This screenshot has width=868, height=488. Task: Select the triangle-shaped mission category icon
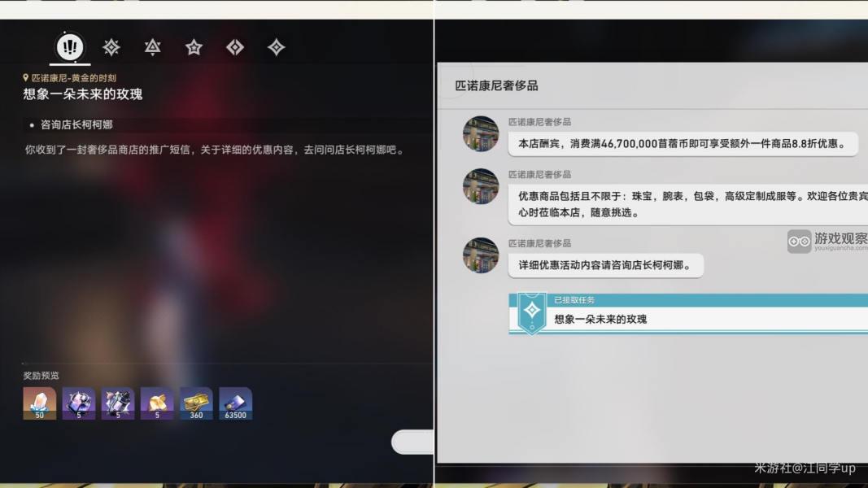pyautogui.click(x=153, y=47)
